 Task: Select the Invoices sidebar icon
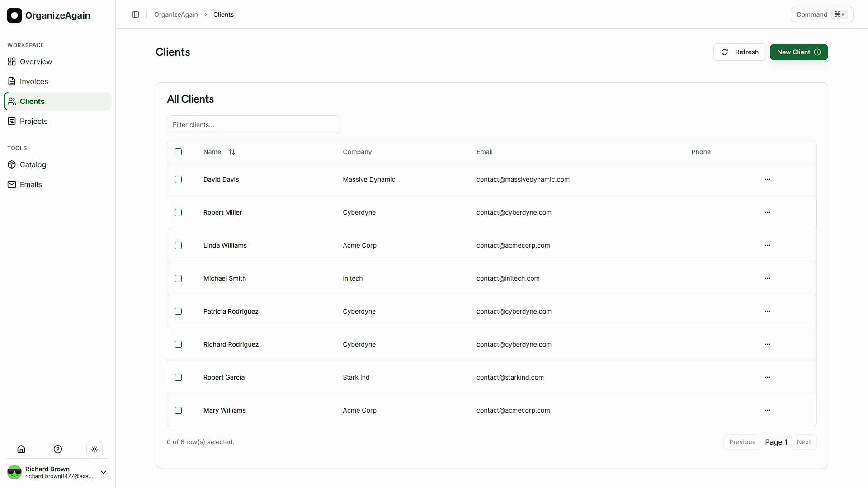point(12,81)
